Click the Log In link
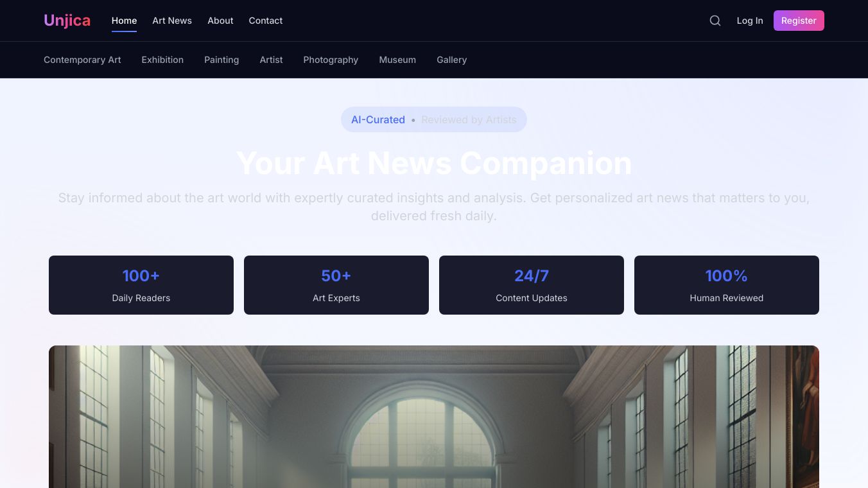Viewport: 868px width, 488px height. (x=750, y=21)
